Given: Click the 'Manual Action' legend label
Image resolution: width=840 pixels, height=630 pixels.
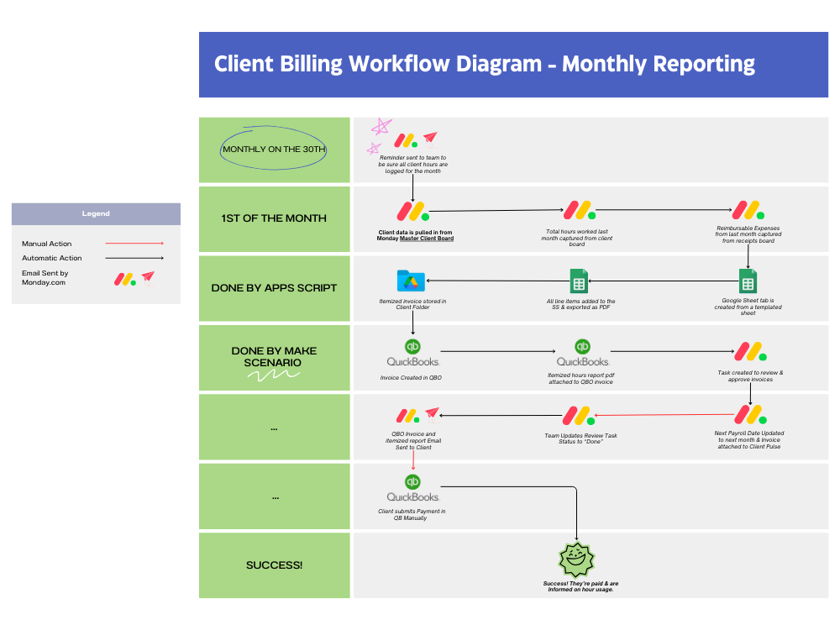Looking at the screenshot, I should pos(46,244).
